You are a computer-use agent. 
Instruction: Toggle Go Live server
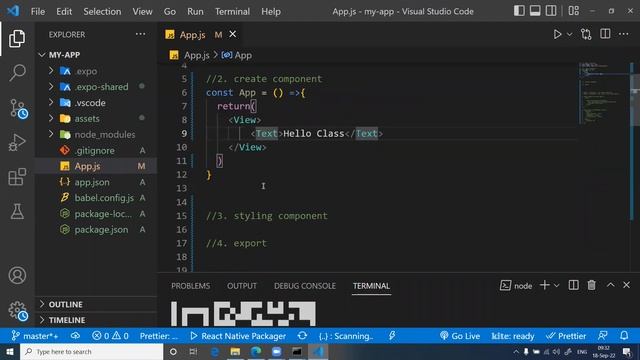point(460,336)
